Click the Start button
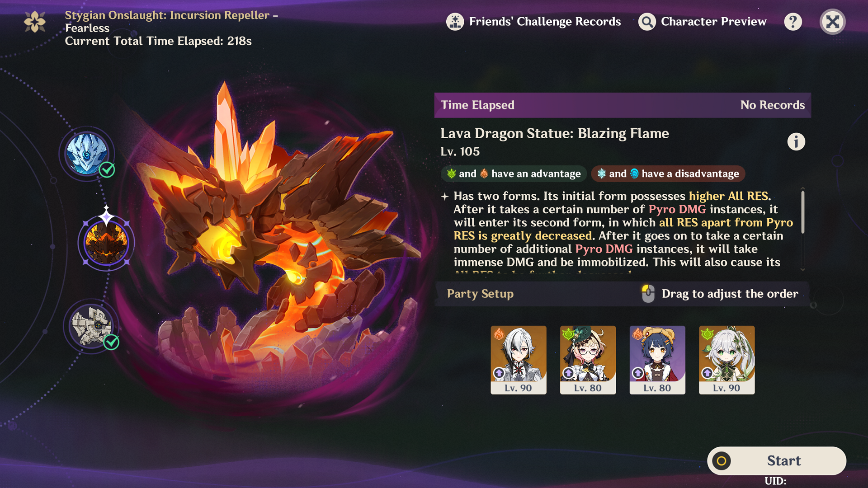The image size is (868, 488). 777,460
